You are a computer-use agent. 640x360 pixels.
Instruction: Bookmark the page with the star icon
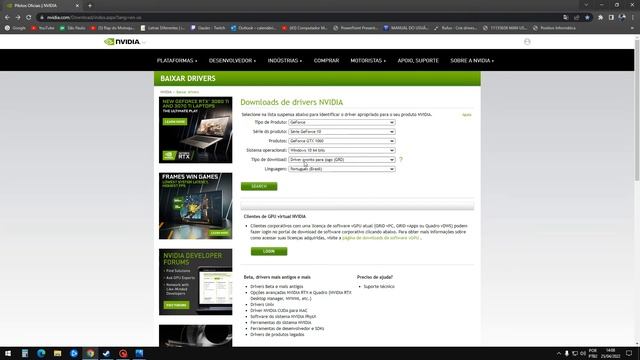click(x=587, y=18)
